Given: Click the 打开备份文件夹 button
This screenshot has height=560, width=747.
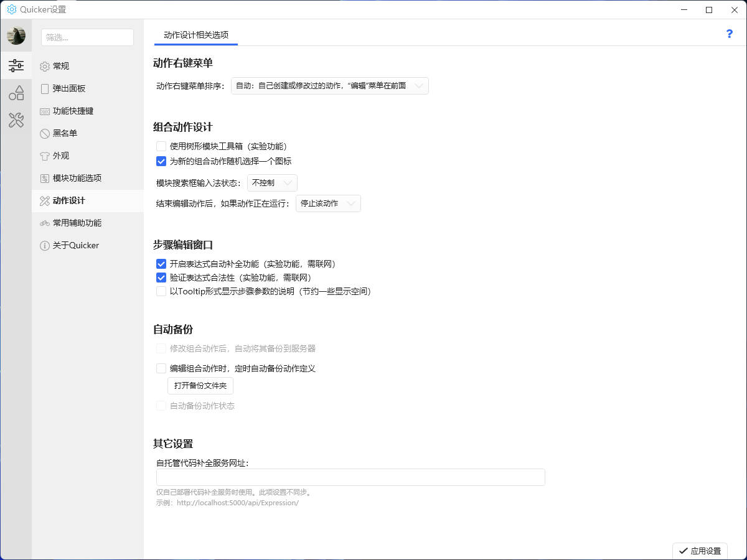Looking at the screenshot, I should tap(200, 386).
